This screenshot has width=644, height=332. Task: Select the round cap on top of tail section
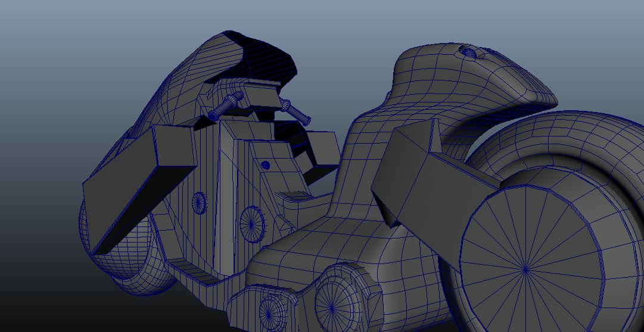pos(469,52)
